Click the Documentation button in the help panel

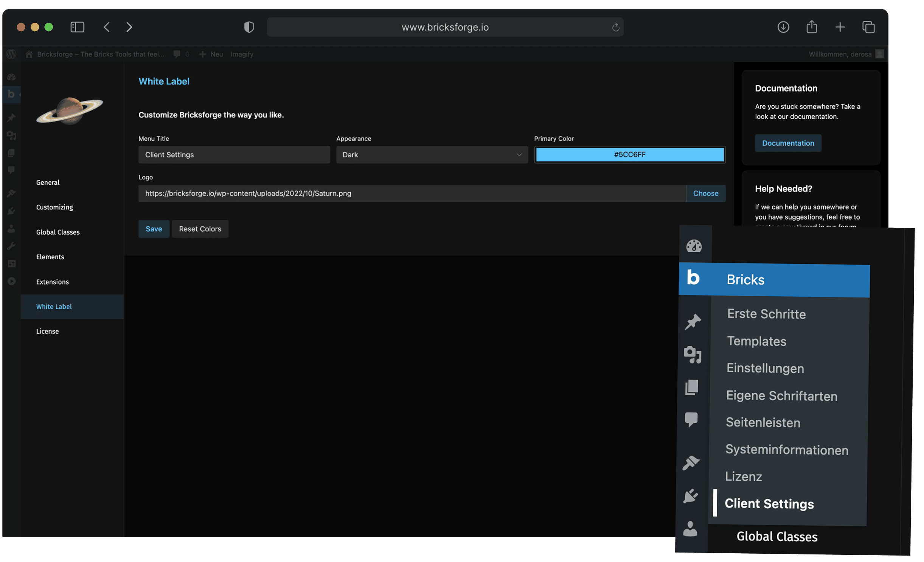click(788, 143)
